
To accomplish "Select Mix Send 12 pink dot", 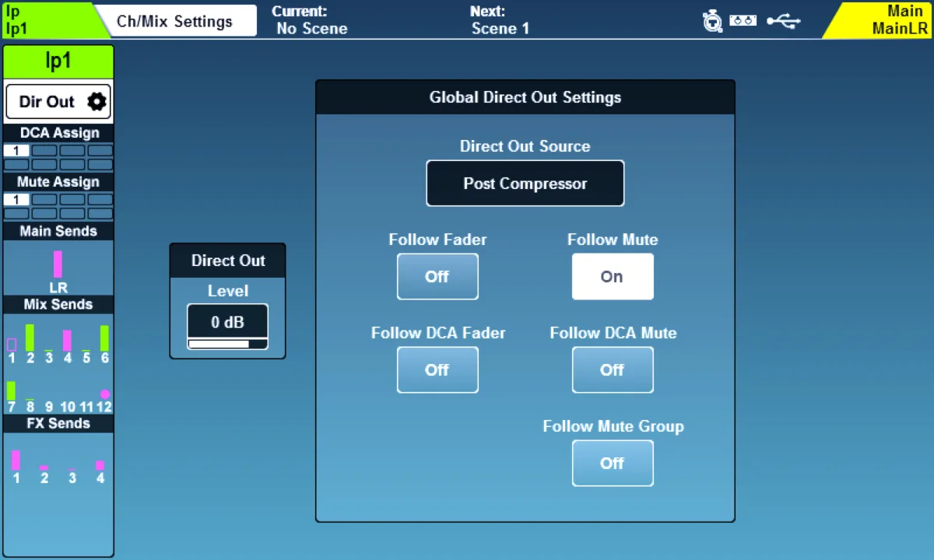I will pyautogui.click(x=105, y=394).
